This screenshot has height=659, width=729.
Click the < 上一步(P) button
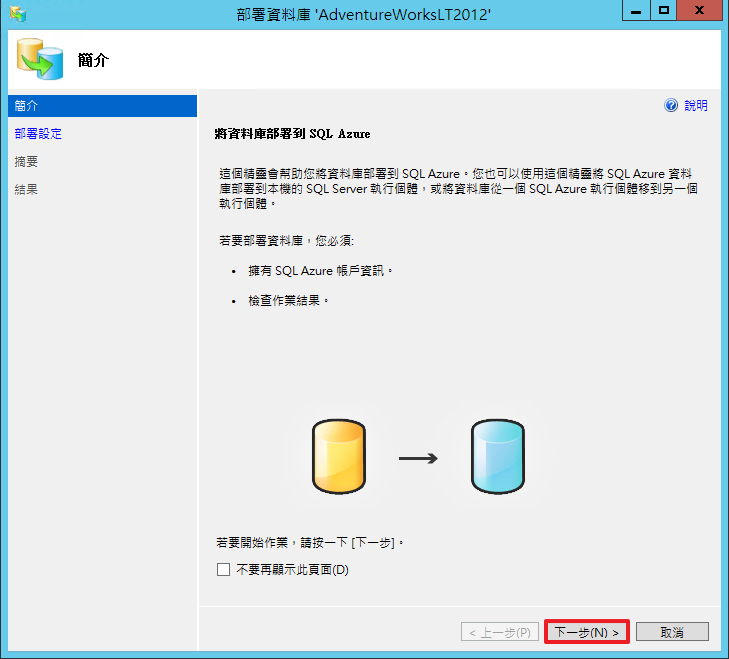point(500,632)
